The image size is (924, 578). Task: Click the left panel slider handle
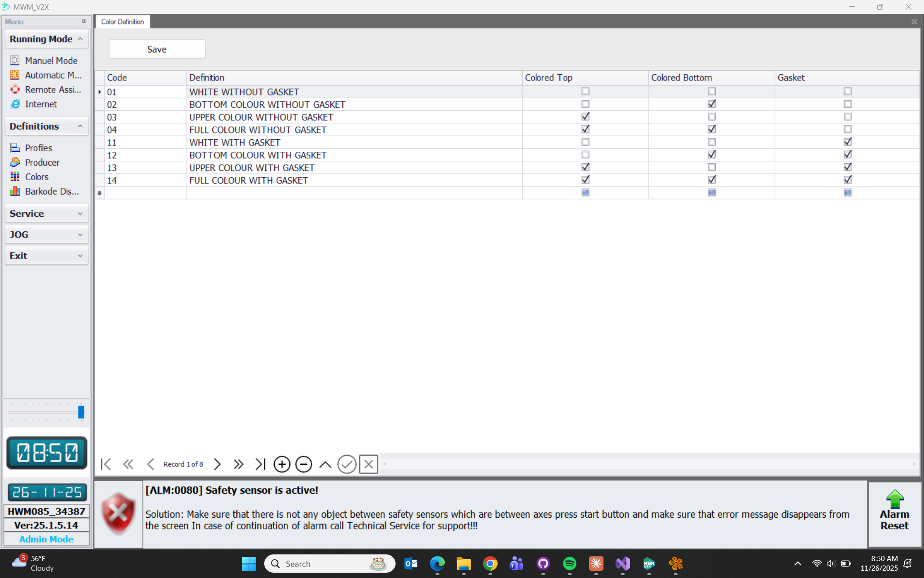pyautogui.click(x=81, y=412)
